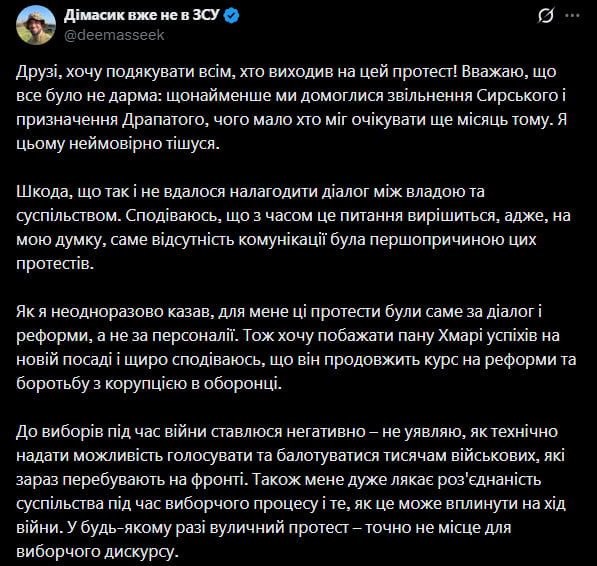The width and height of the screenshot is (597, 566).
Task: Click the ending phrase "виборчого дискурсу."
Action: 97,552
